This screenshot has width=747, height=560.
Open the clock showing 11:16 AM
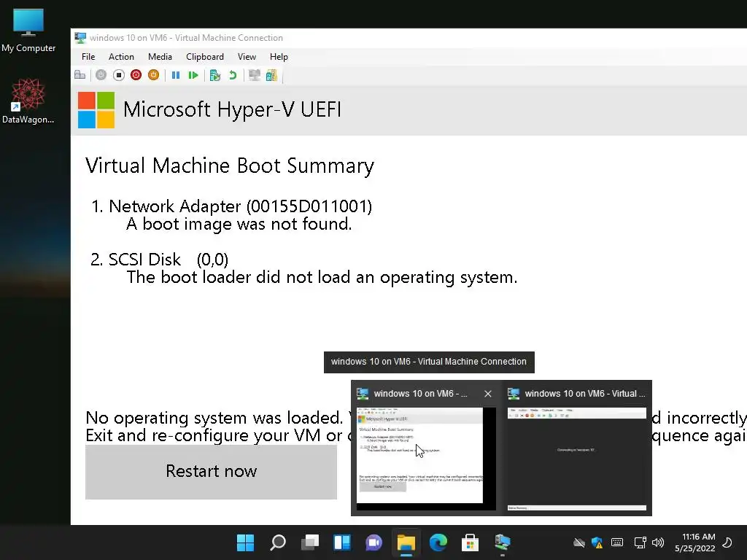695,542
